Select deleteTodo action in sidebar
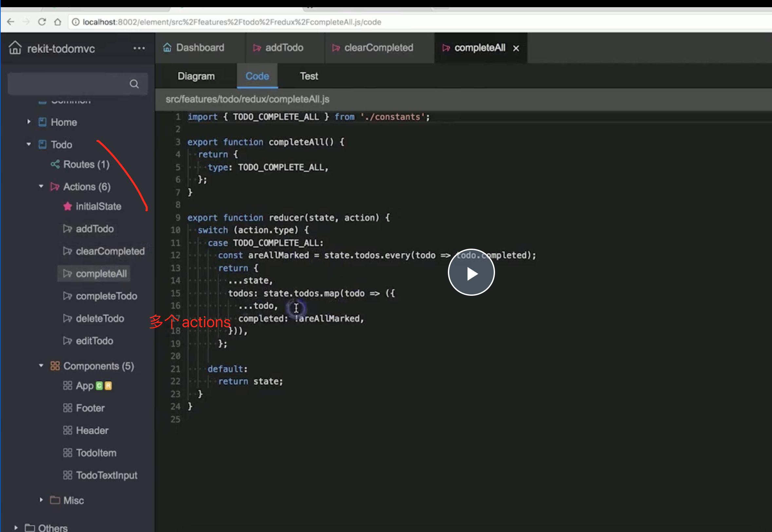Image resolution: width=772 pixels, height=532 pixels. click(100, 318)
